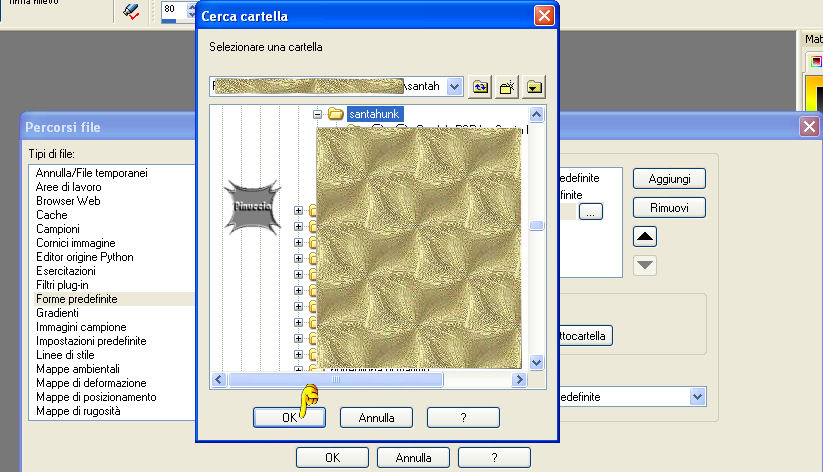
Task: Select the santahunk folder in the tree
Action: tap(374, 114)
